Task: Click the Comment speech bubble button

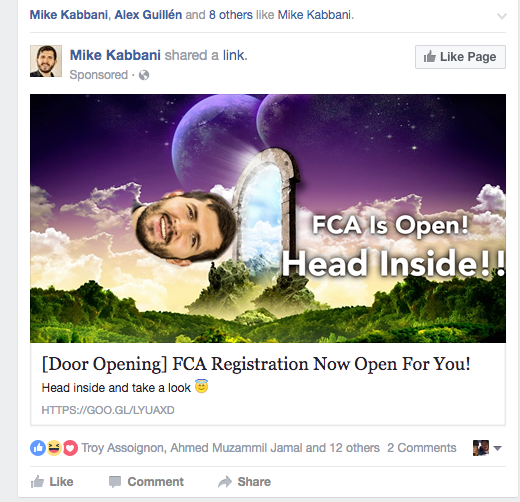Action: (146, 482)
